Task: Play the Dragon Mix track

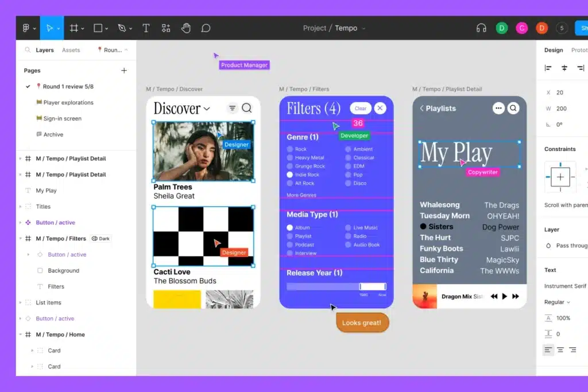Action: click(504, 296)
